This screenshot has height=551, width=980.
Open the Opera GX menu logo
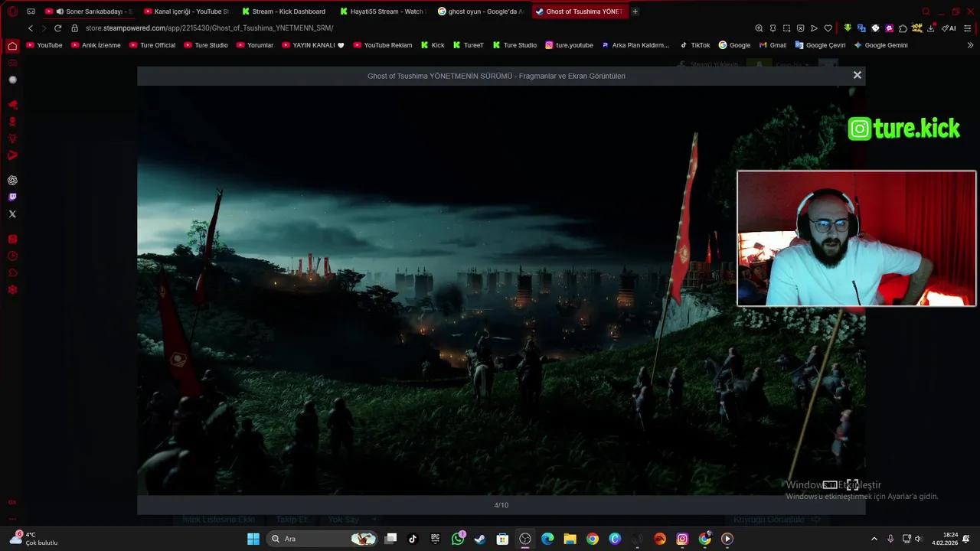click(x=12, y=11)
